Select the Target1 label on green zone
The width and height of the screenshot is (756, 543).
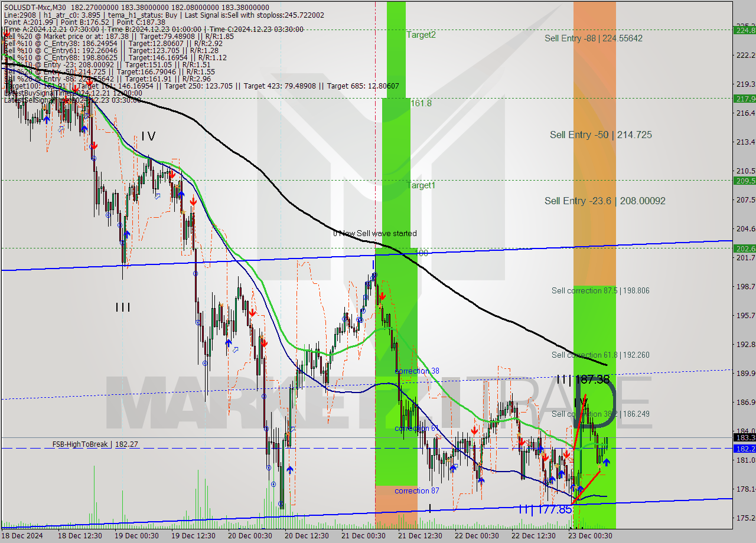coord(421,185)
